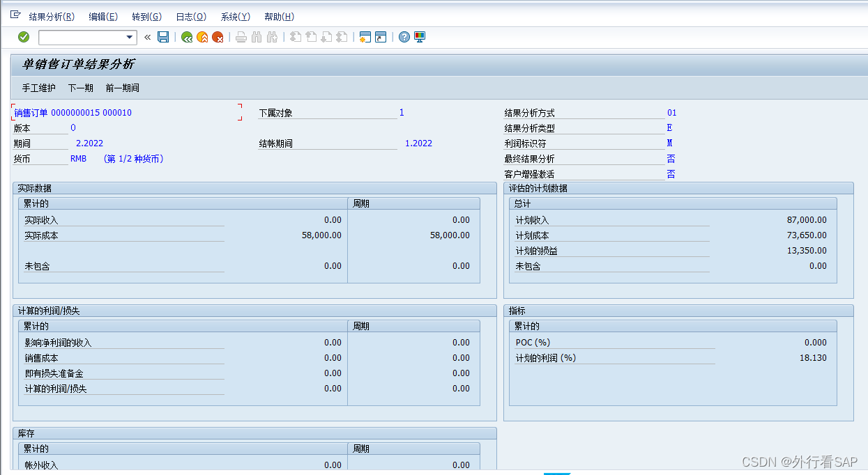Open the command field dropdown arrow
Image resolution: width=868 pixels, height=475 pixels.
[x=130, y=38]
